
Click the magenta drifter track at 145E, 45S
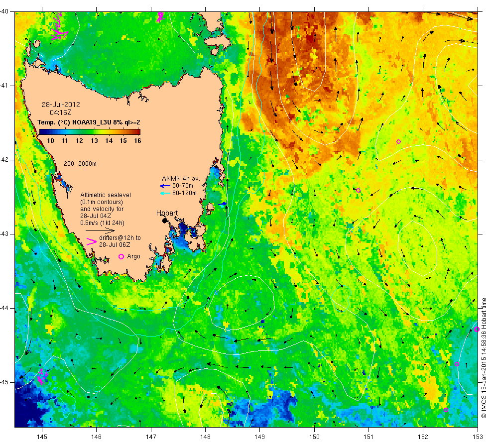42,376
